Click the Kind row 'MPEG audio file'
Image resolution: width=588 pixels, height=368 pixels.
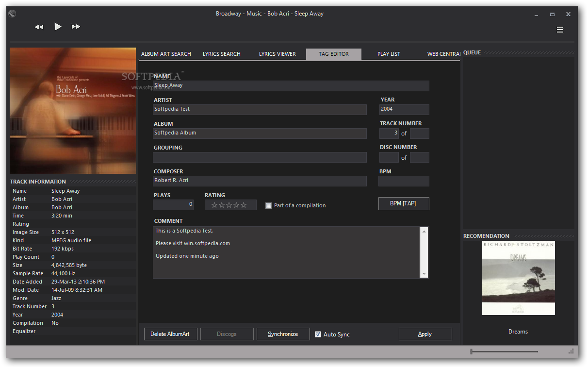point(73,240)
